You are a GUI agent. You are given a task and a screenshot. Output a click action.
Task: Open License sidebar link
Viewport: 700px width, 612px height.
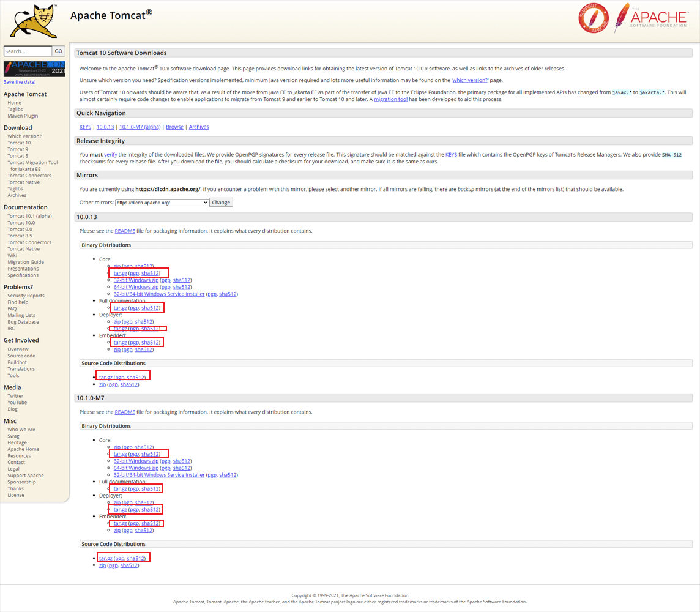pyautogui.click(x=16, y=495)
